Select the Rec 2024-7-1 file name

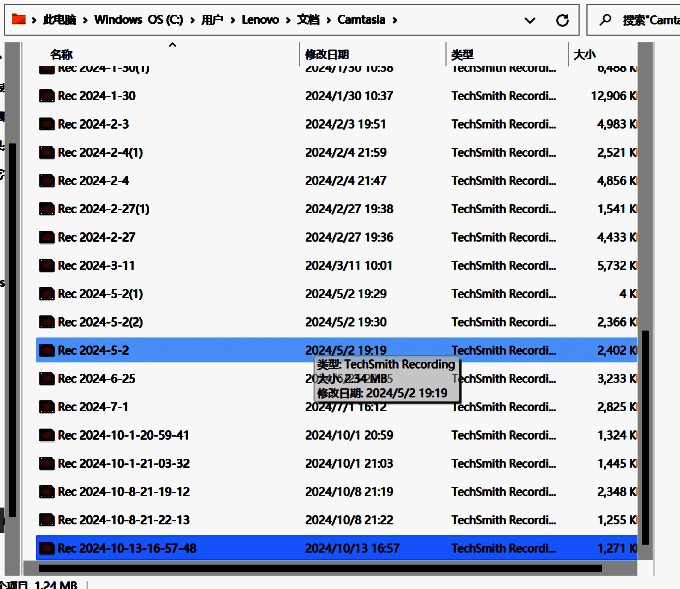click(x=93, y=407)
